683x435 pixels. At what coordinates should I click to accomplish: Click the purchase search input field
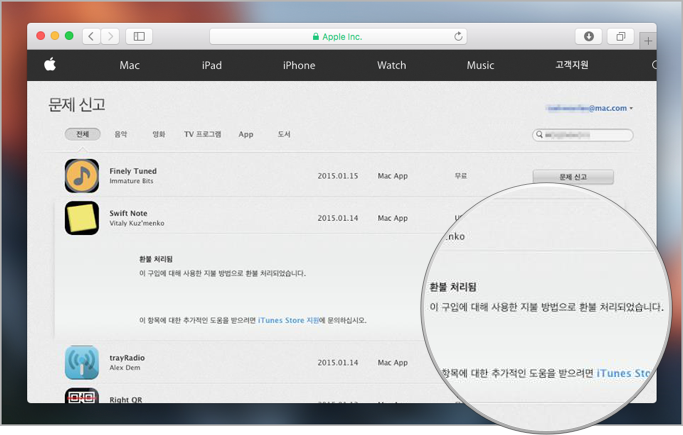(x=583, y=135)
